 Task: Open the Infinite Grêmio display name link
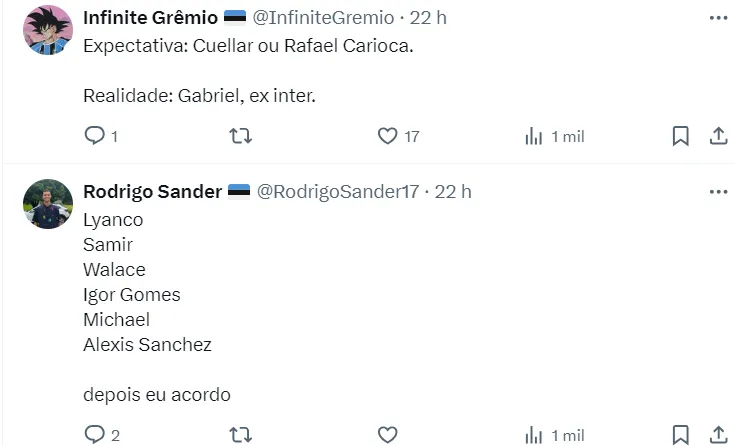150,18
